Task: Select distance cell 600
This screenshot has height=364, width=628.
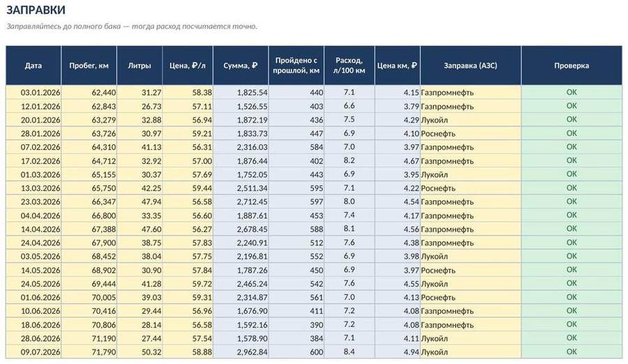Action: [297, 352]
